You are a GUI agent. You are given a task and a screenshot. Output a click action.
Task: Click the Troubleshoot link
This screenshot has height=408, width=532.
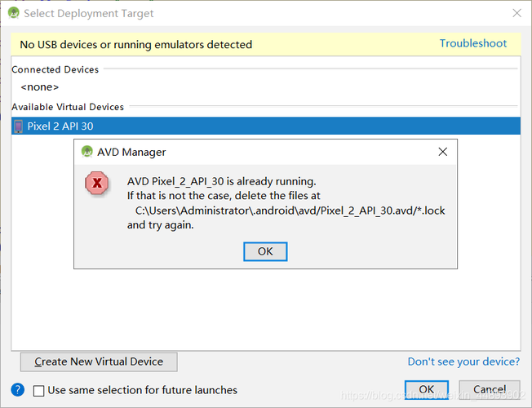473,44
